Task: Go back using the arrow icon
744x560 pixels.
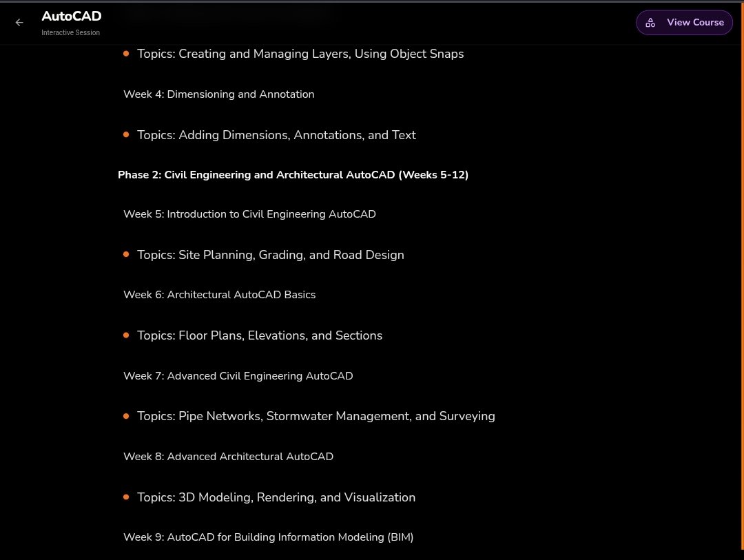Action: (x=19, y=22)
